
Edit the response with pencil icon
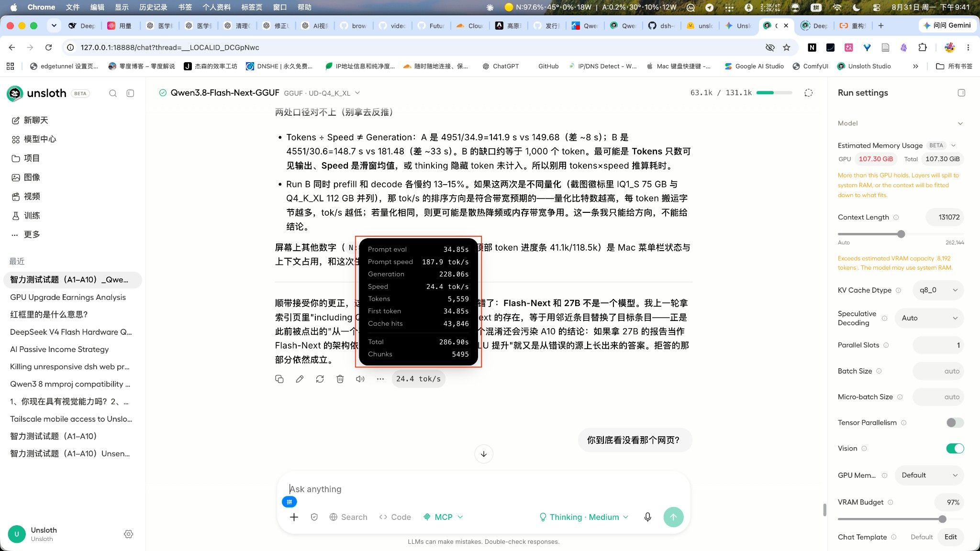pyautogui.click(x=300, y=379)
